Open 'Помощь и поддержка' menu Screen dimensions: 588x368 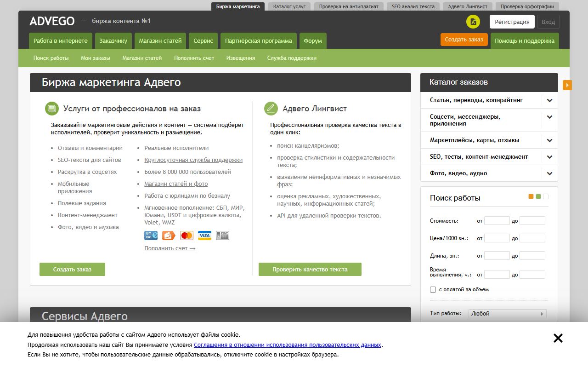point(525,40)
